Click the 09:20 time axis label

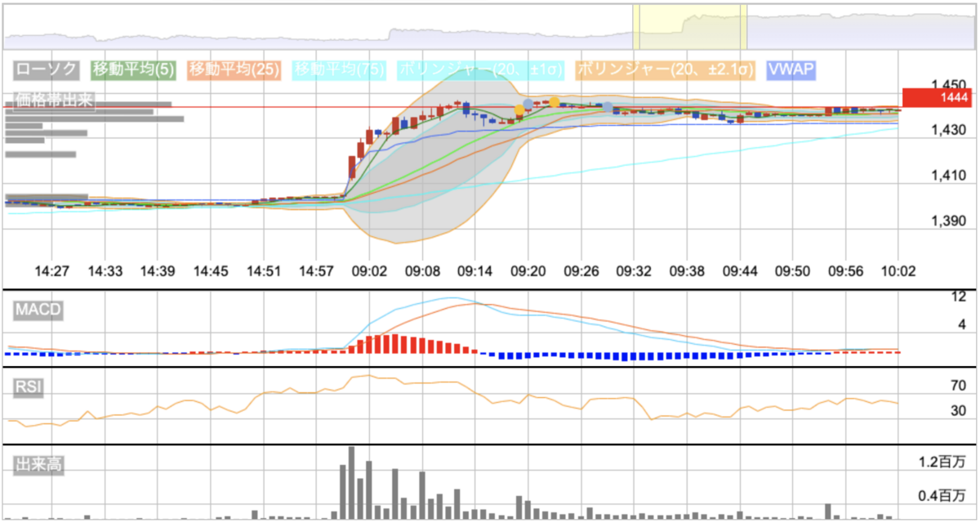coord(528,271)
